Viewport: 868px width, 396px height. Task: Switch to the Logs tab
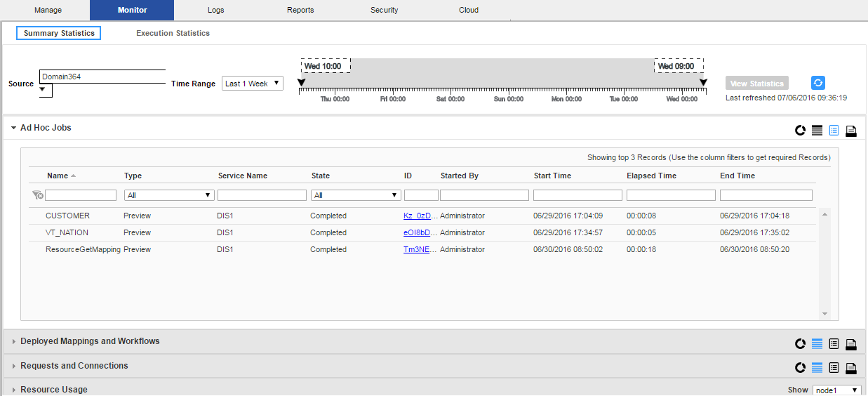216,10
